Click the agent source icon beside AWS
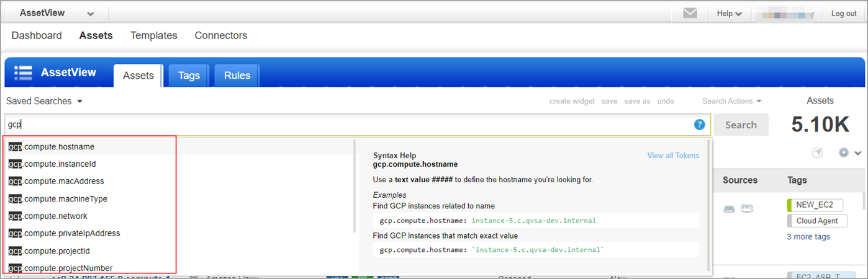This screenshot has height=279, width=868. 729,208
